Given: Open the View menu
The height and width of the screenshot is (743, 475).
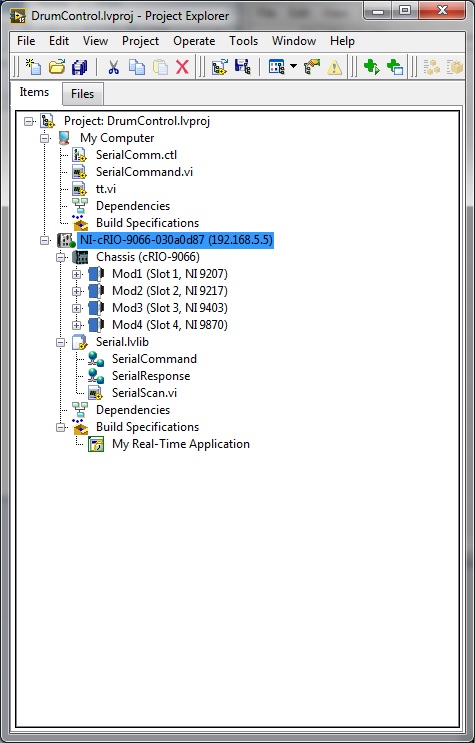Looking at the screenshot, I should (x=95, y=41).
